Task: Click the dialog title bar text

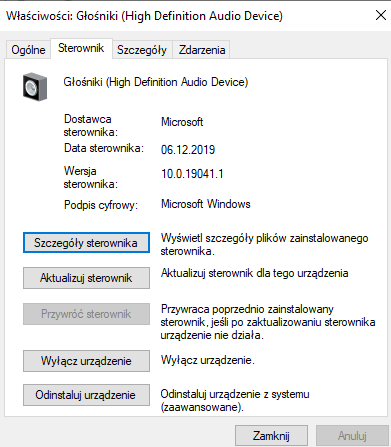Action: pyautogui.click(x=144, y=16)
